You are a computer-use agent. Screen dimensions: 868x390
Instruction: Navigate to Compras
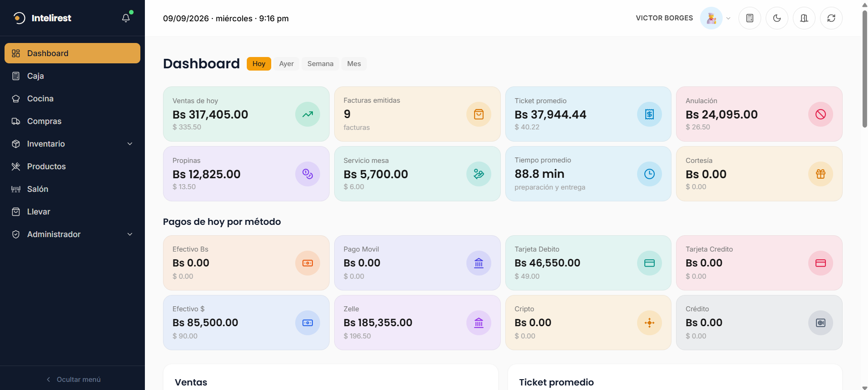point(72,121)
